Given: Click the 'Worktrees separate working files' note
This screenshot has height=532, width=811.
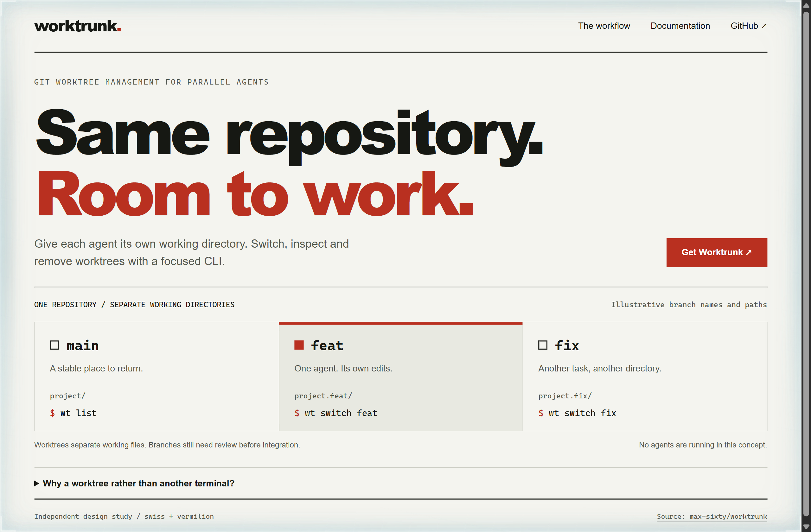Looking at the screenshot, I should click(x=167, y=445).
